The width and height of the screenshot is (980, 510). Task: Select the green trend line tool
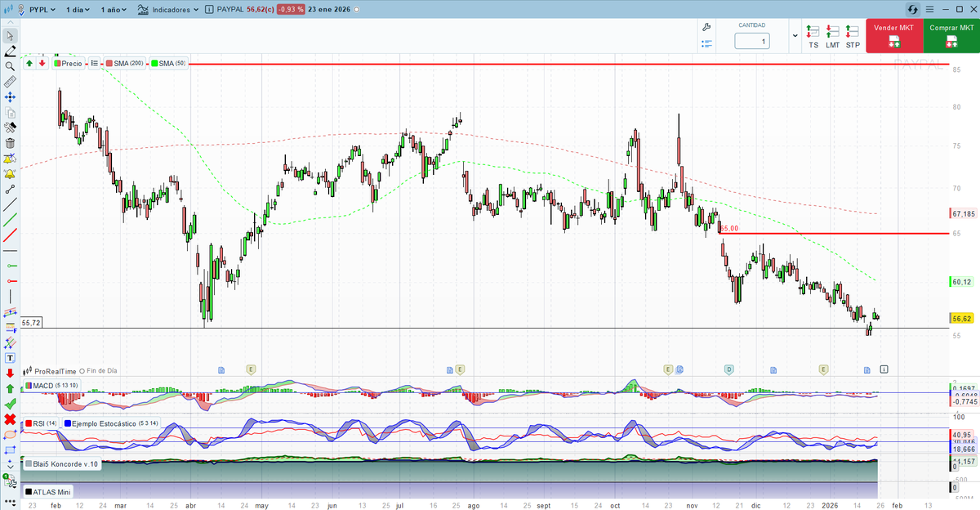(10, 220)
